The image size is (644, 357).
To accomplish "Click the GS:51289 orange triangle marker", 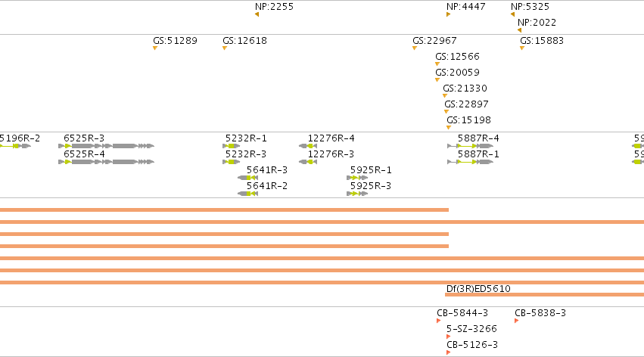I will (x=155, y=48).
